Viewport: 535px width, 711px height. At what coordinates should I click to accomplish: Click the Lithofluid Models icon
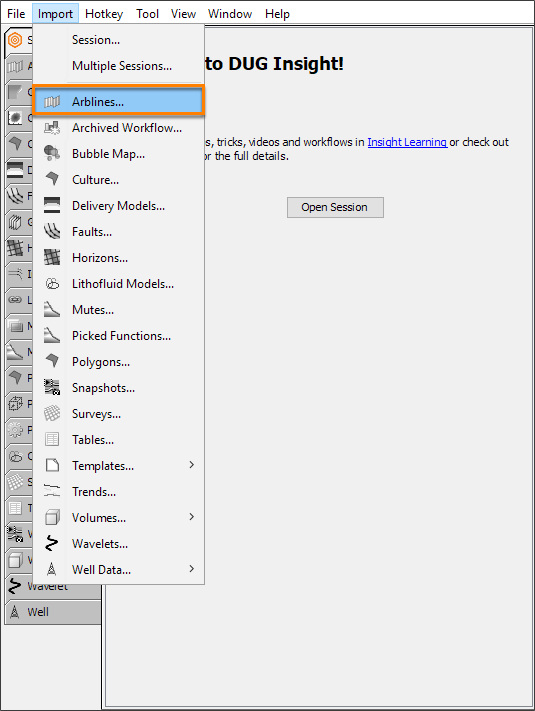52,284
